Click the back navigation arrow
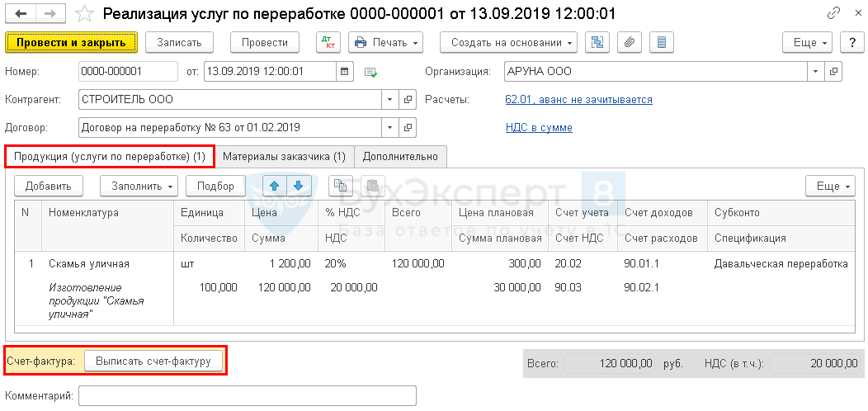Viewport: 868px width, 411px height. (x=21, y=14)
